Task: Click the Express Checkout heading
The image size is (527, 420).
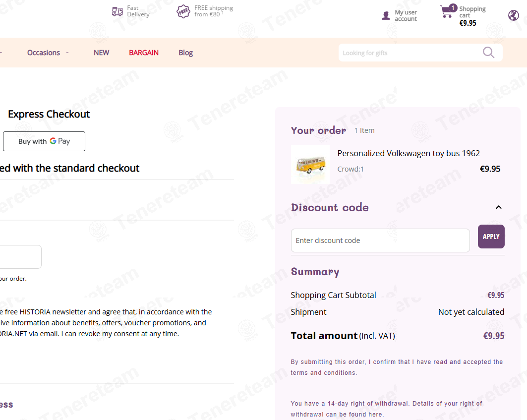Action: (x=49, y=115)
